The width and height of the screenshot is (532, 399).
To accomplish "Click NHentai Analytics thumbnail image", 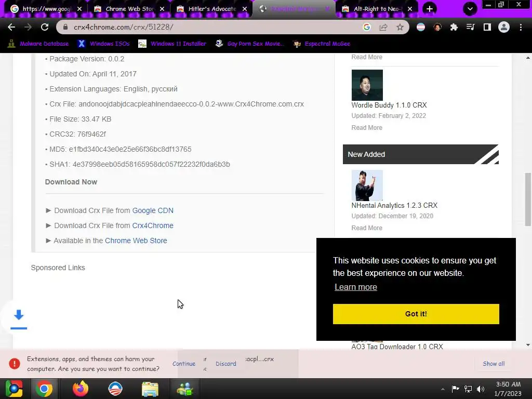I will click(x=367, y=185).
